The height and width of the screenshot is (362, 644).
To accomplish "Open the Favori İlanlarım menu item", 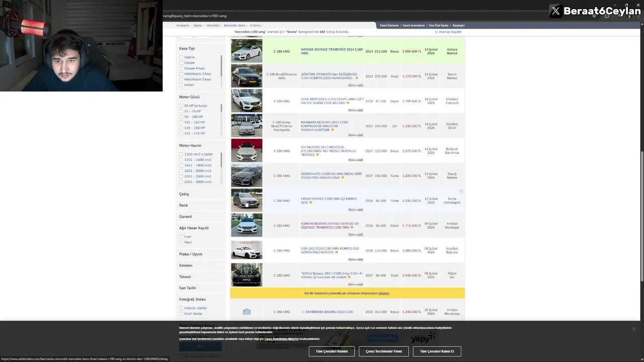I will (389, 25).
